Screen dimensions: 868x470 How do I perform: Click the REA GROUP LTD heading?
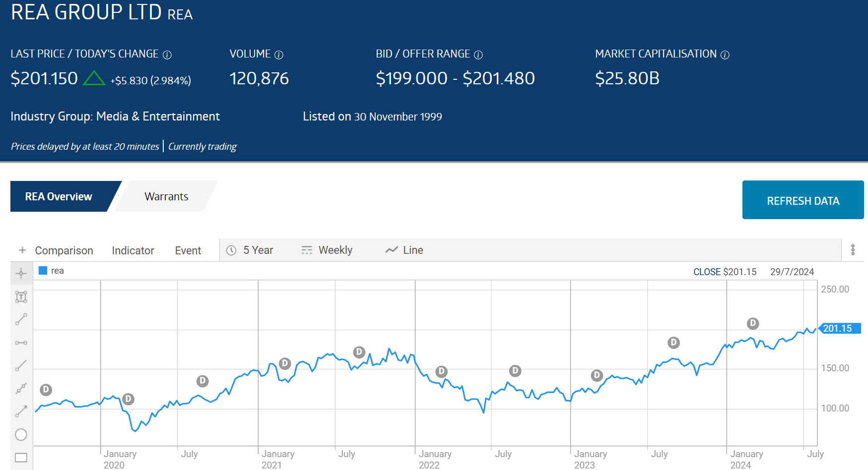click(x=86, y=12)
